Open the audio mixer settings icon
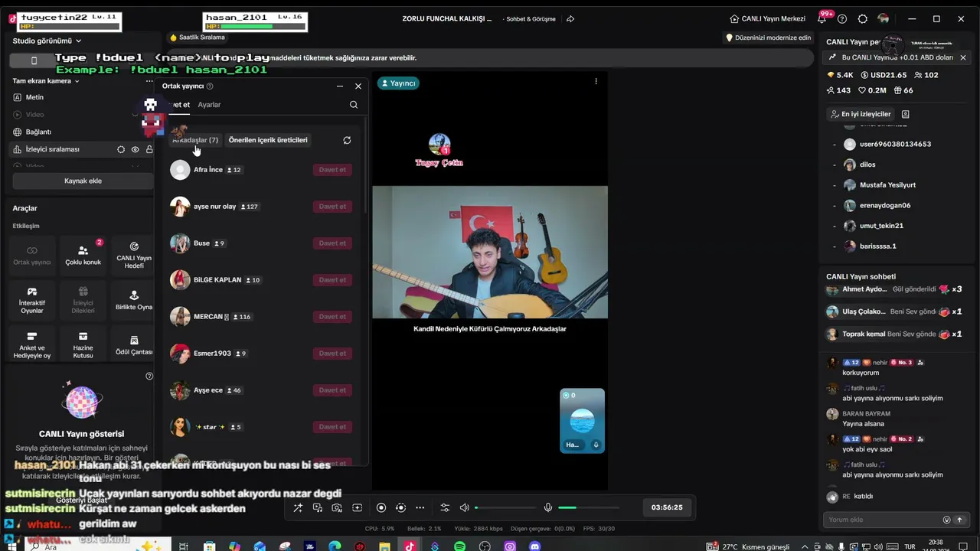 [x=445, y=507]
